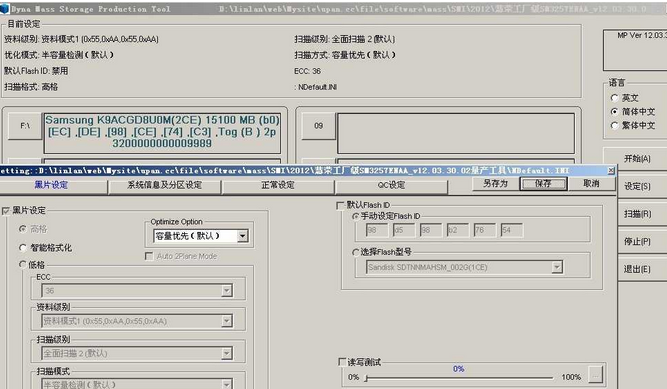Click the app icon in title bar
Viewport: 667px width, 389px height.
pos(4,9)
